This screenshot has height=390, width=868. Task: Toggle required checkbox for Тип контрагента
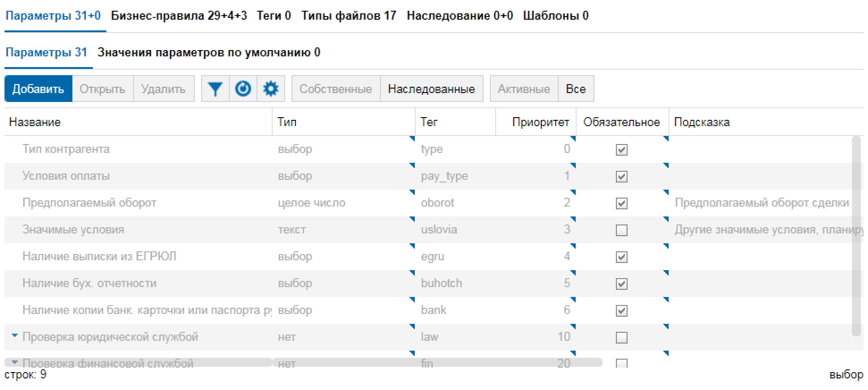tap(621, 149)
